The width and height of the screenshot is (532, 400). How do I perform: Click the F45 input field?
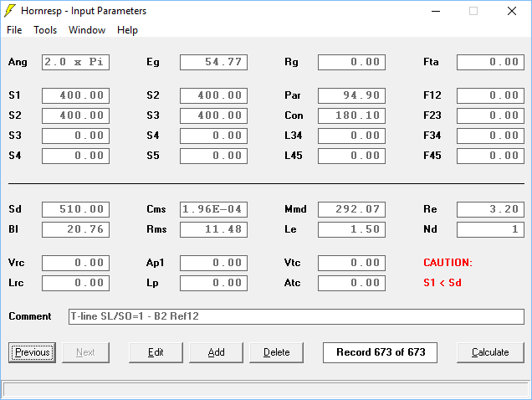[x=491, y=156]
